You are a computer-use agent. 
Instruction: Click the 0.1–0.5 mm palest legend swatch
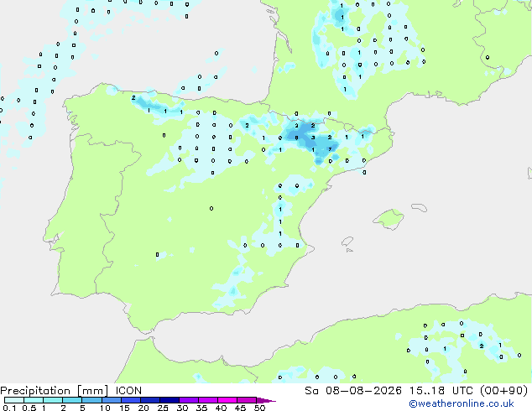click(x=14, y=400)
